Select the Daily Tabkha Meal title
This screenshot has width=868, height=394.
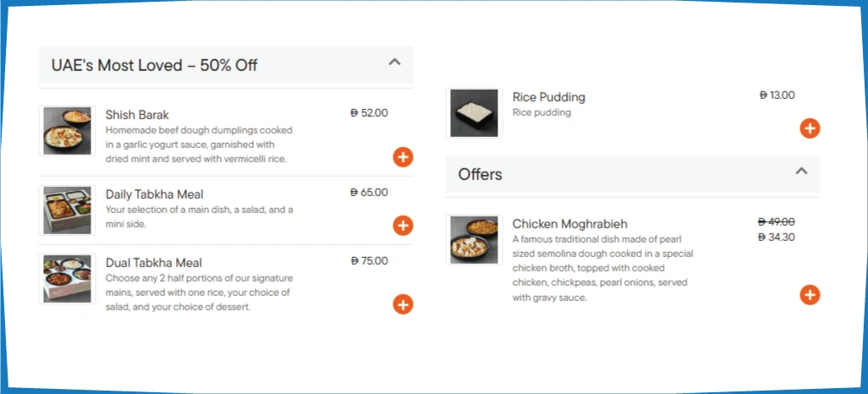point(154,194)
